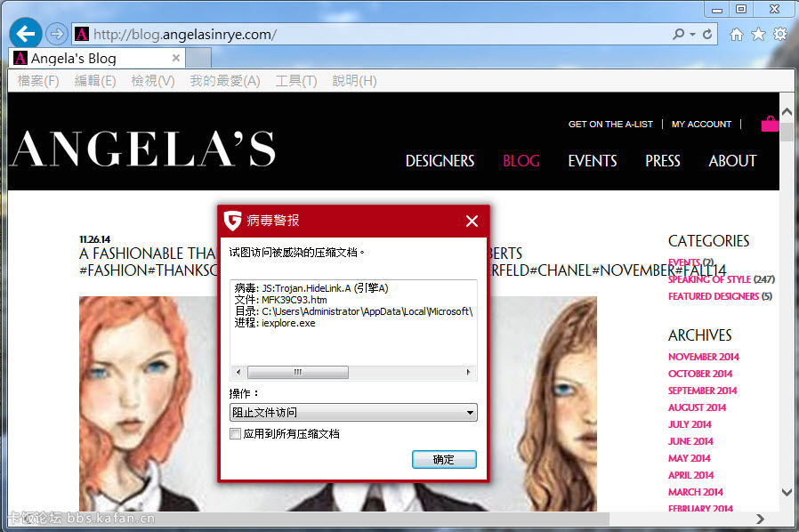Click the virus details horizontal scrollbar thumb
The width and height of the screenshot is (799, 532).
pos(298,373)
